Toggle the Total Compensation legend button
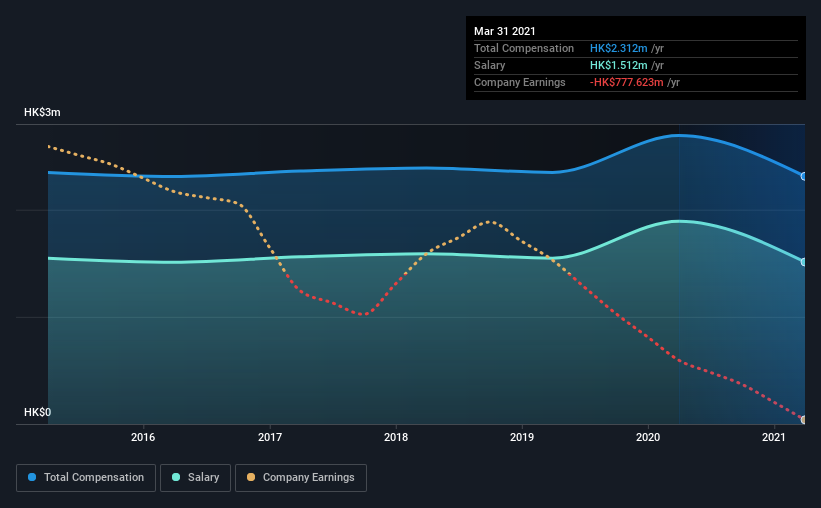This screenshot has width=821, height=508. coord(86,478)
